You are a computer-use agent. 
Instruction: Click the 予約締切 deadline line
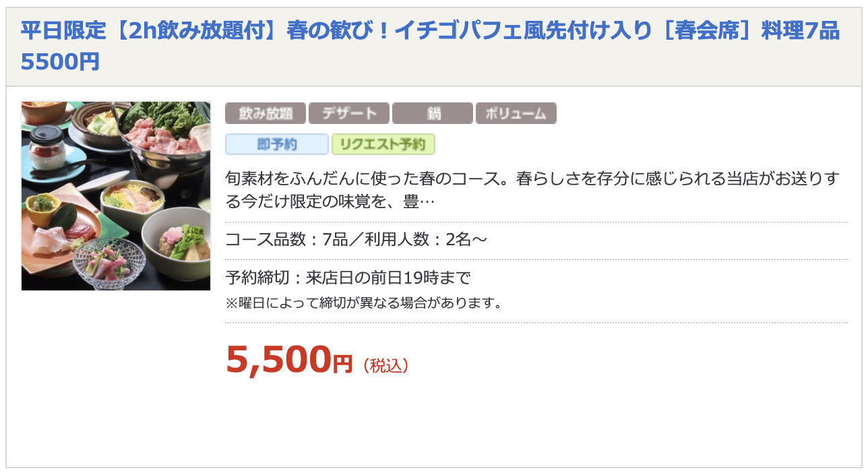(x=348, y=278)
